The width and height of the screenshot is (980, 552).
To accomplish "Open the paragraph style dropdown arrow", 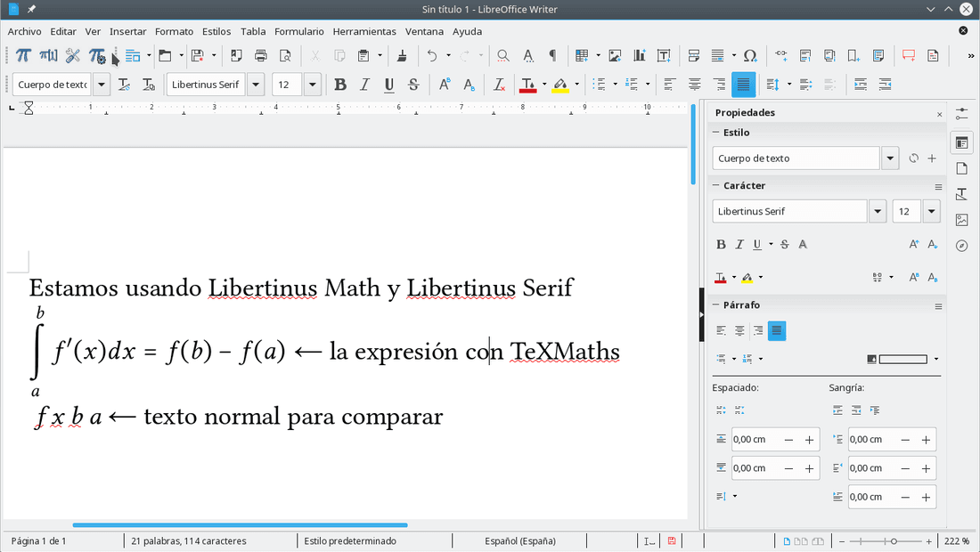I will 102,85.
